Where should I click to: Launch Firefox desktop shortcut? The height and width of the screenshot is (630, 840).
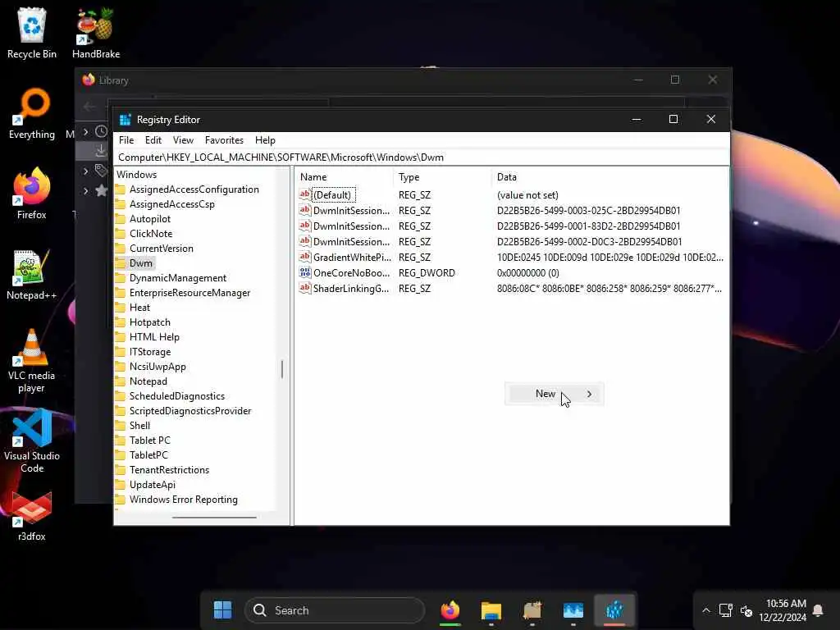tap(32, 194)
